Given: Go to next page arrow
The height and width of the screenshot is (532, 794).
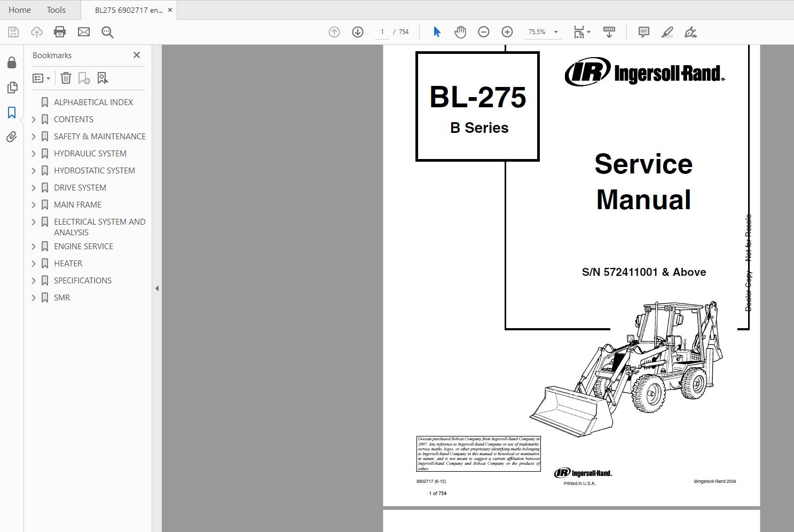Looking at the screenshot, I should (x=358, y=32).
